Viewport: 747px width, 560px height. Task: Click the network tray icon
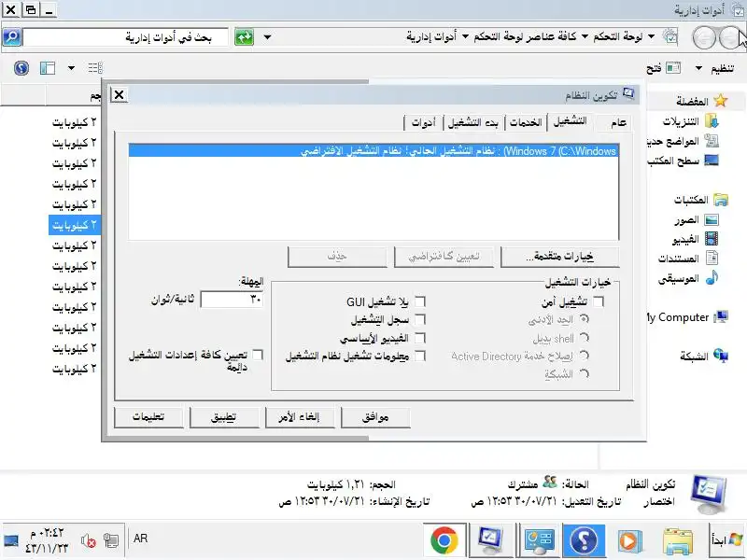tap(111, 541)
